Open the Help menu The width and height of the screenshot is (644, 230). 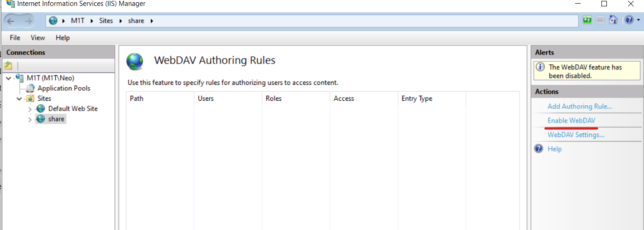click(62, 38)
